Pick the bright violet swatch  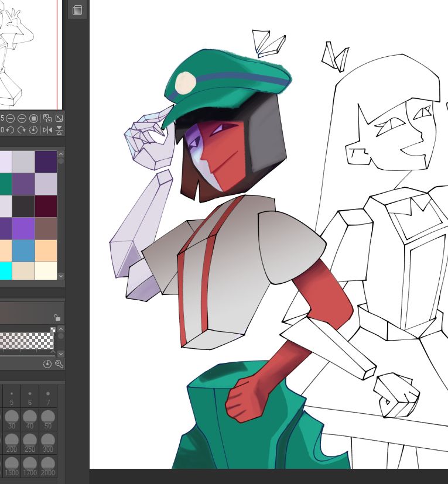(23, 228)
